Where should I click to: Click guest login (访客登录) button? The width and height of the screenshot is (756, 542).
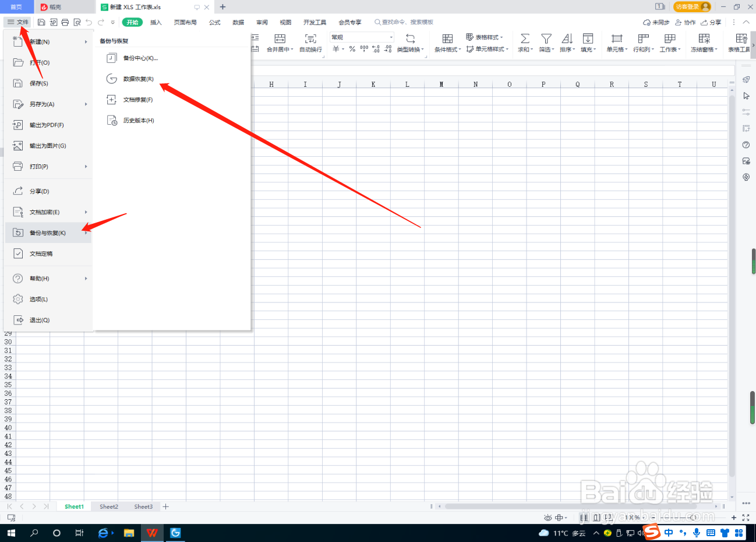692,7
